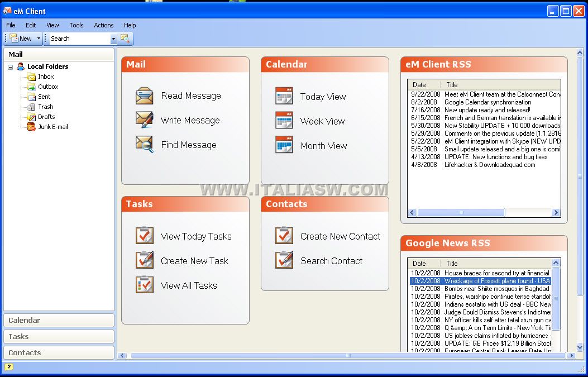
Task: Open the Edit menu
Action: (x=31, y=25)
